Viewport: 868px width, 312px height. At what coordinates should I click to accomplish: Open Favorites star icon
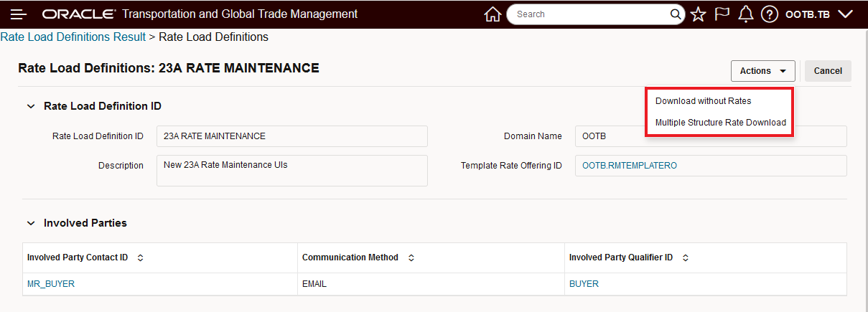point(698,14)
